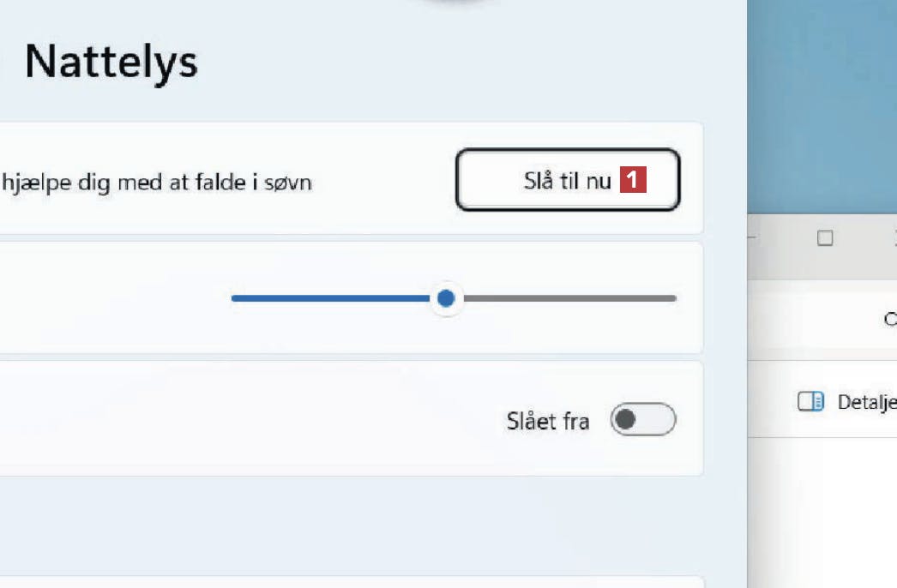Click the red number 1 badge
Image resolution: width=897 pixels, height=588 pixels.
(633, 180)
